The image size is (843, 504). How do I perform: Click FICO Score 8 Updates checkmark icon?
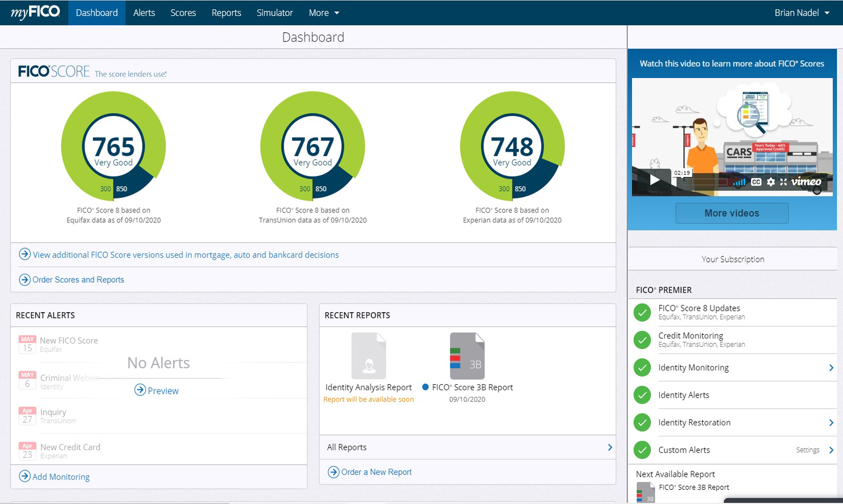(x=642, y=312)
